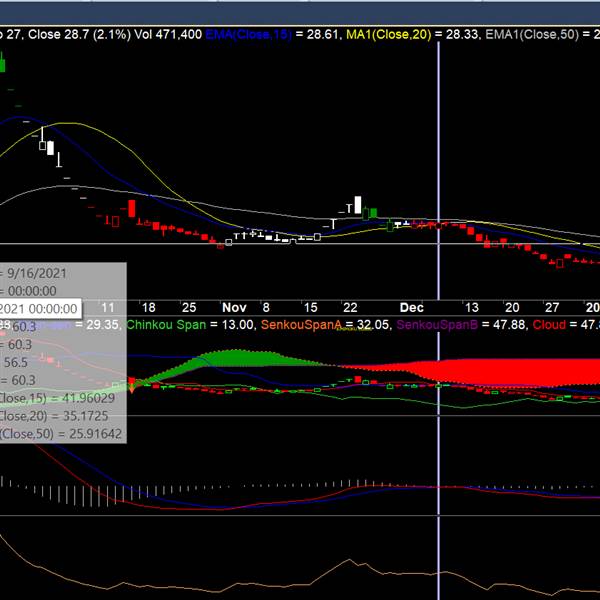Click the "Vol 471,400" volume readout
The image size is (600, 600).
(168, 35)
